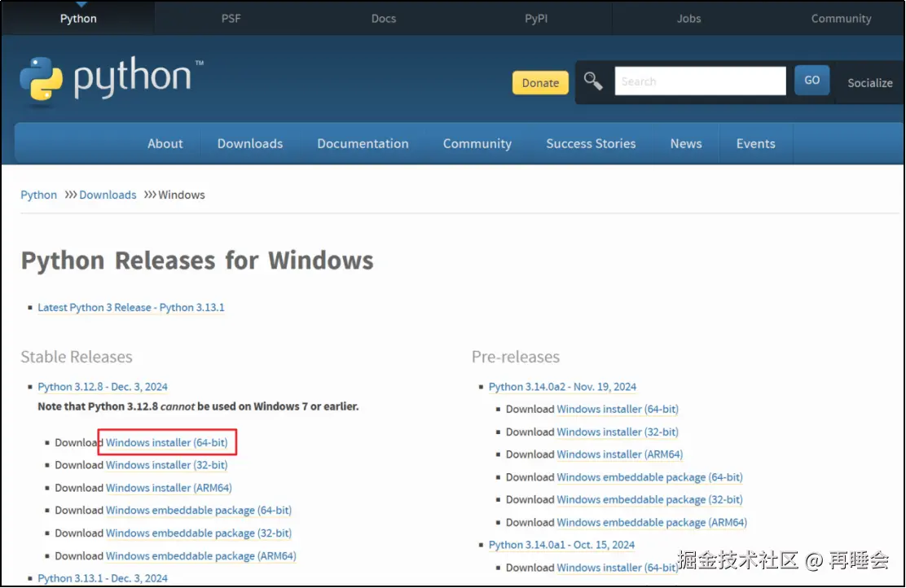Open the Events navigation menu

tap(756, 143)
